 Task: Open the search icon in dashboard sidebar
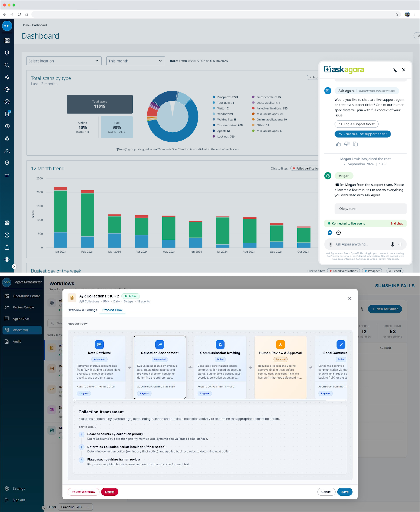click(7, 65)
